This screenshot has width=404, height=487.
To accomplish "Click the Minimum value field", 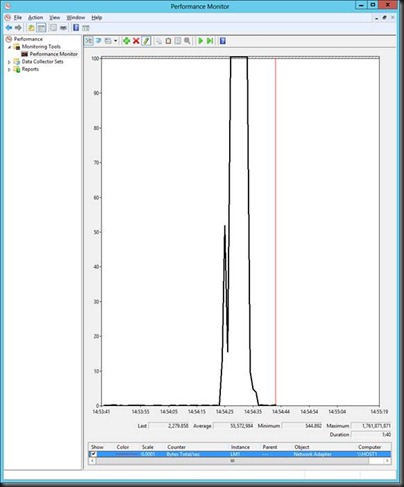I will pos(302,426).
